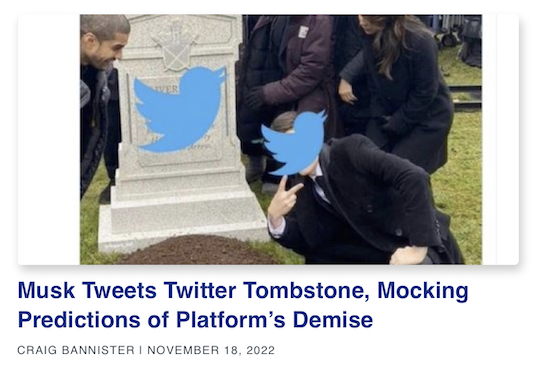
Task: Open the Musk Tweets Twitter Tombstone headline
Action: point(243,305)
